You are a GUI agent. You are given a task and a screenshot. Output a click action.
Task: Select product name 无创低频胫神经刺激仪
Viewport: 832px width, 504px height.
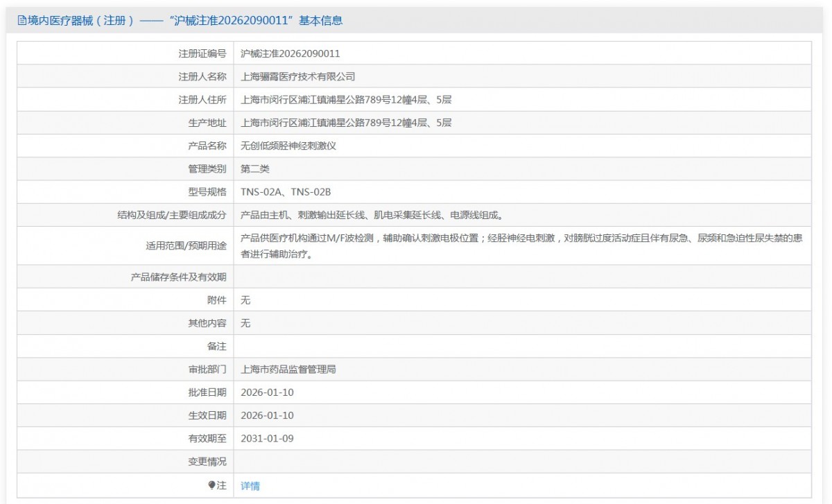(288, 146)
